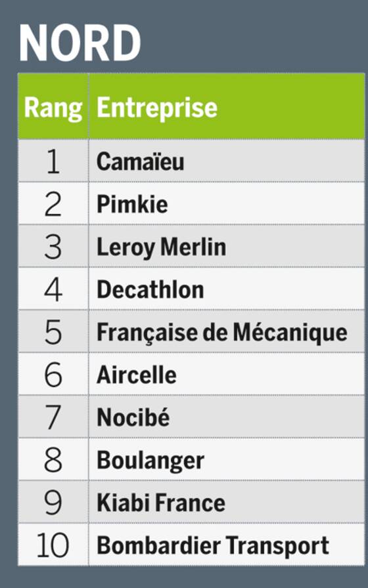The width and height of the screenshot is (368, 588).
Task: Click rank number 2 cell
Action: [x=53, y=204]
